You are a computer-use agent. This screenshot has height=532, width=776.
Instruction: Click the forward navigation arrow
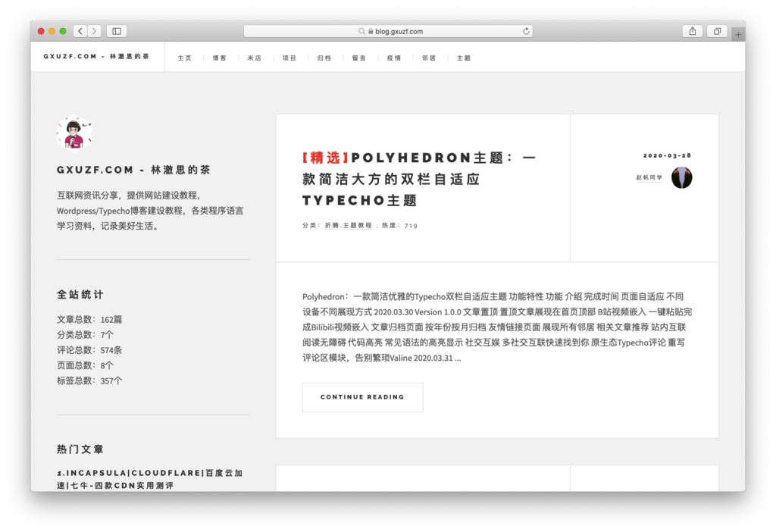click(94, 31)
